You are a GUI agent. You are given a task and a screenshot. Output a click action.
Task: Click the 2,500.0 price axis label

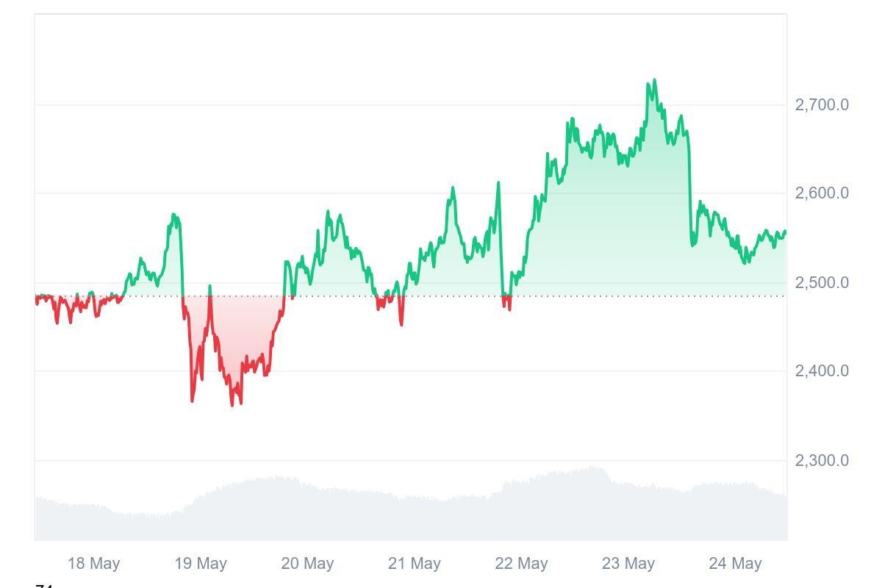(x=822, y=283)
